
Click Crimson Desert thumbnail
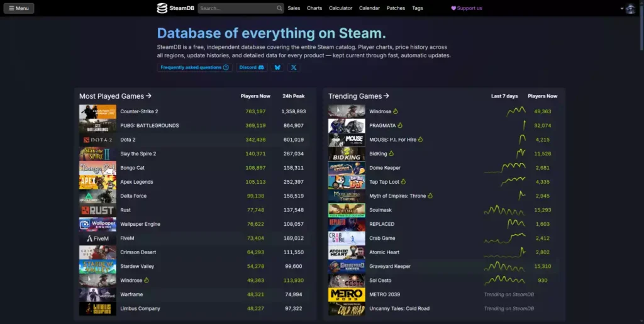[x=97, y=252]
